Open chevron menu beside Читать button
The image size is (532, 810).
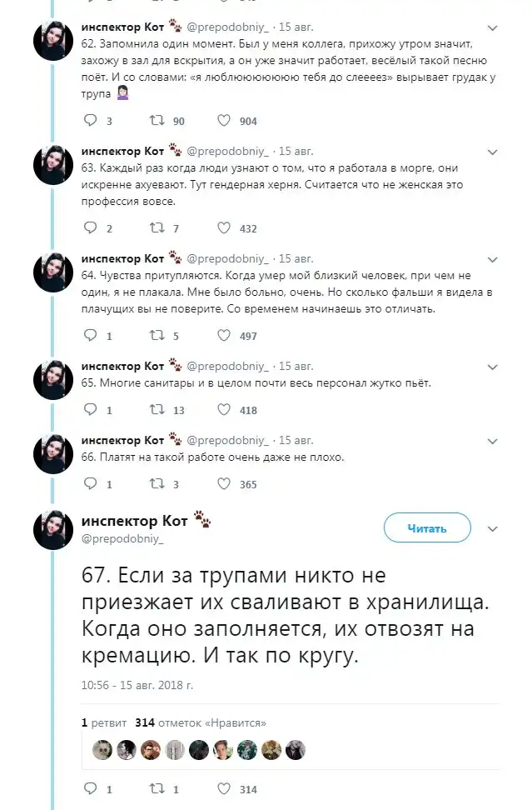point(493,528)
